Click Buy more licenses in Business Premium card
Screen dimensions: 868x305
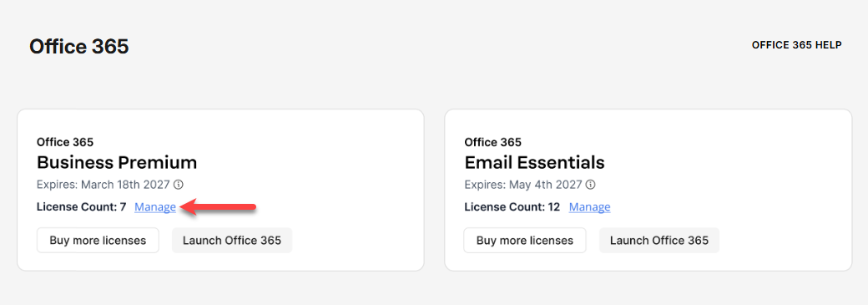click(98, 240)
